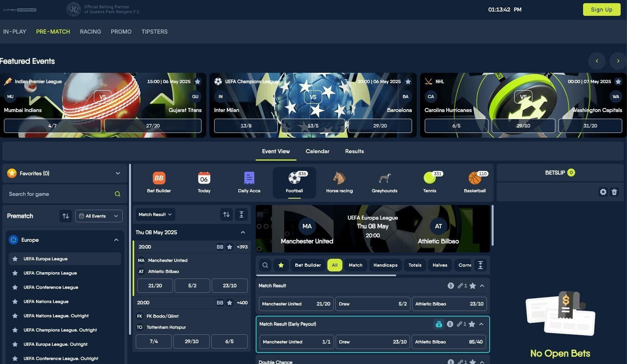The height and width of the screenshot is (364, 627).
Task: Click the Prematch sort arrows icon
Action: [x=66, y=216]
